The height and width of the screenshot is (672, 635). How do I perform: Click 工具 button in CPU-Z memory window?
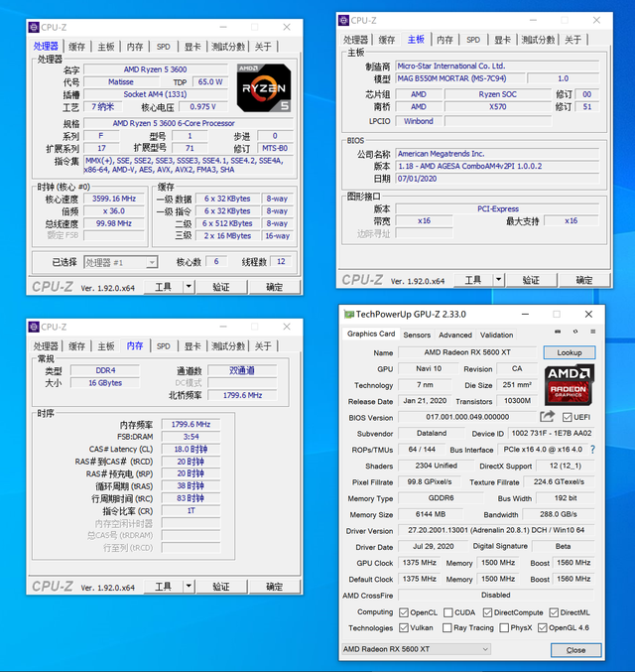(164, 587)
